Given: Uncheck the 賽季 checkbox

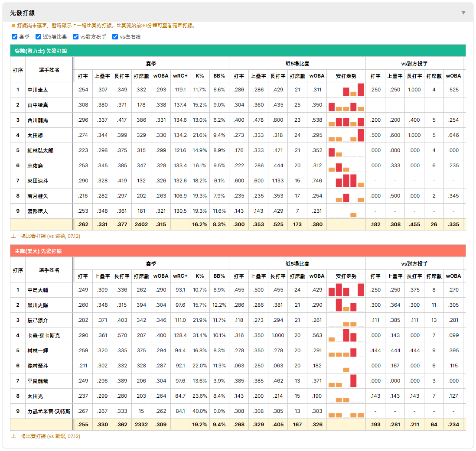Looking at the screenshot, I should (x=14, y=37).
